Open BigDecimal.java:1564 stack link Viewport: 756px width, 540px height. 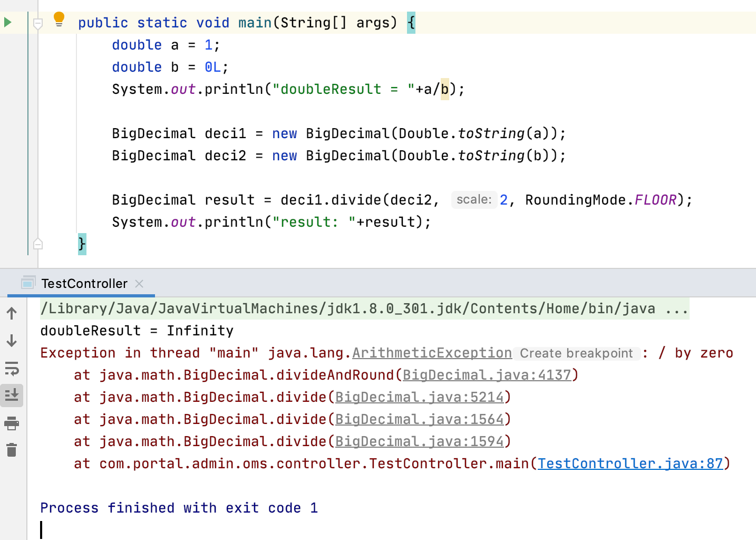[420, 419]
